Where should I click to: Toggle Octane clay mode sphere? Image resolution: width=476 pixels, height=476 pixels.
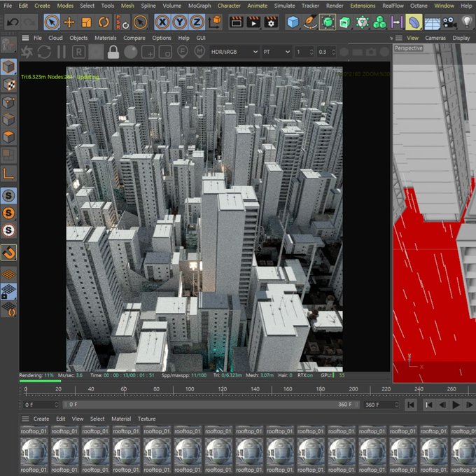point(130,52)
